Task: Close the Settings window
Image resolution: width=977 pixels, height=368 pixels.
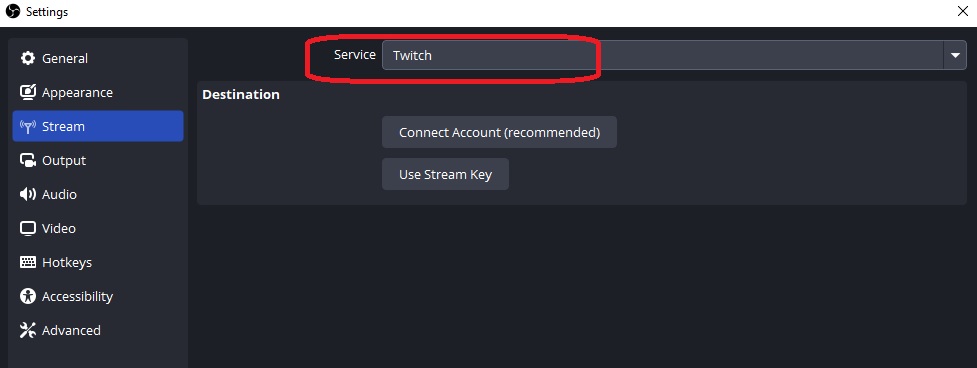Action: coord(962,11)
